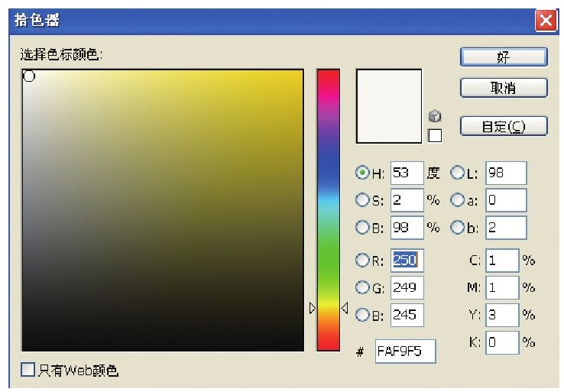Click the Lab a field showing 0

pyautogui.click(x=506, y=200)
